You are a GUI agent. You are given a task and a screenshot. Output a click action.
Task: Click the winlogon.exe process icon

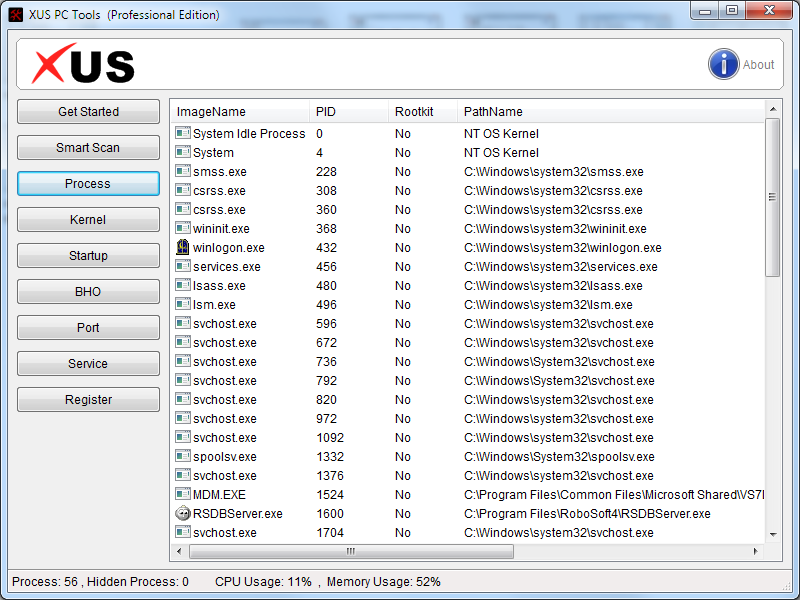(x=183, y=247)
